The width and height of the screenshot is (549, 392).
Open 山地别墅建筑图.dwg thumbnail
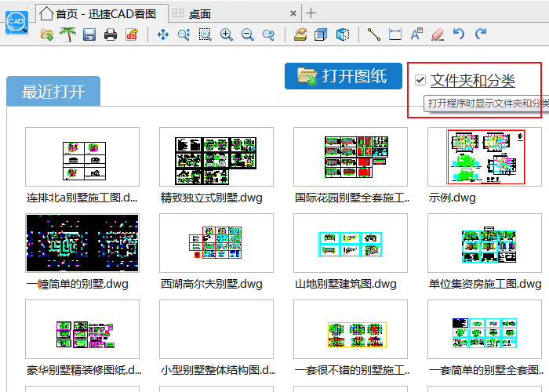click(351, 243)
